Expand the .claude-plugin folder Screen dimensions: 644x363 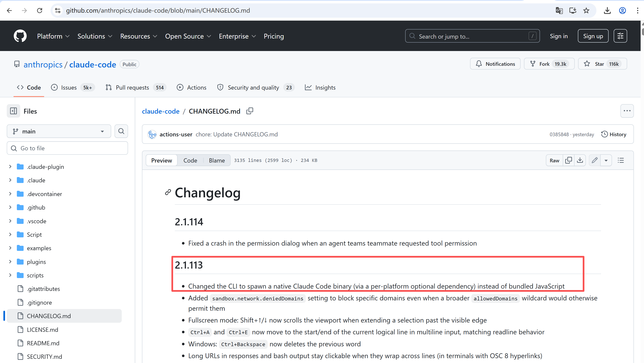point(10,166)
